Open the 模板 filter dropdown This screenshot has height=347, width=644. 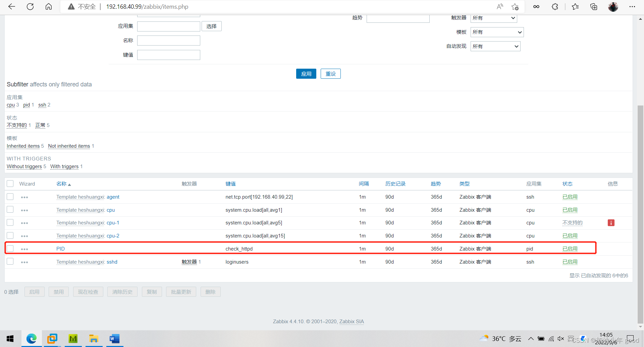pos(497,32)
